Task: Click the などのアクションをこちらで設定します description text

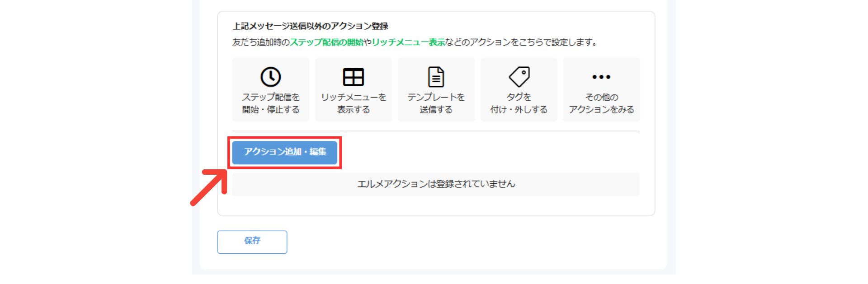Action: tap(521, 42)
